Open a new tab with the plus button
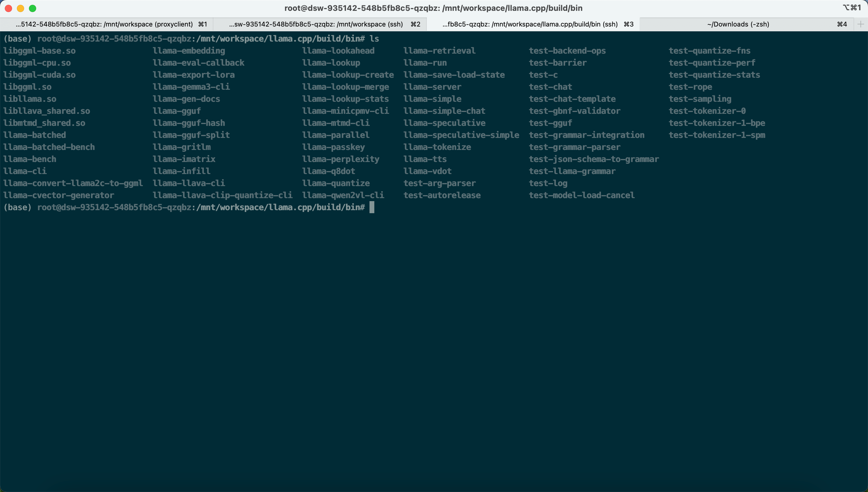 pyautogui.click(x=860, y=24)
